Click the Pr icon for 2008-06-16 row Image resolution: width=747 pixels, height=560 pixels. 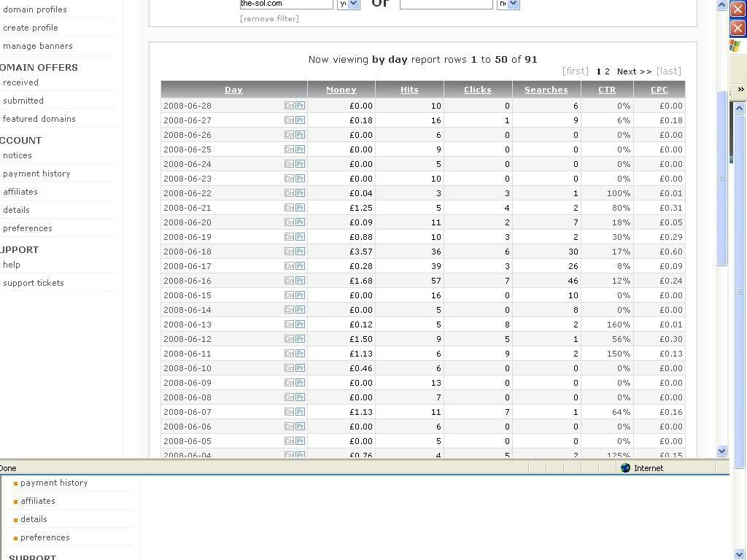tap(300, 281)
